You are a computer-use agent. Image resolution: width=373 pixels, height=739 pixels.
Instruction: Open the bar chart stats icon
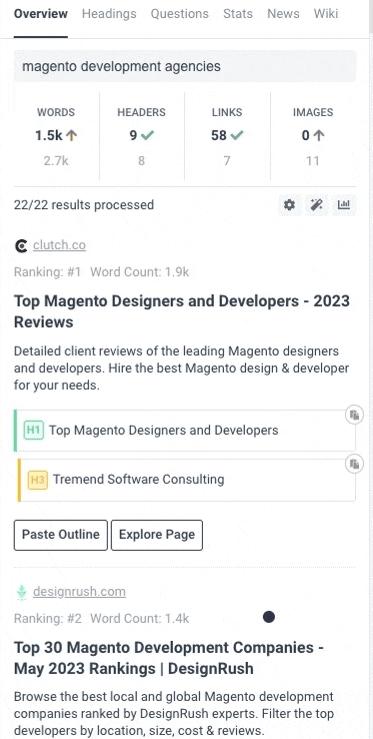pos(344,205)
